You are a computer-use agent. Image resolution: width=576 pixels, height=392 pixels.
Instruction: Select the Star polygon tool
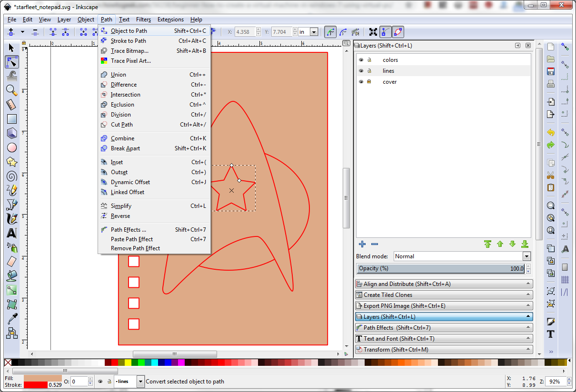pos(12,162)
